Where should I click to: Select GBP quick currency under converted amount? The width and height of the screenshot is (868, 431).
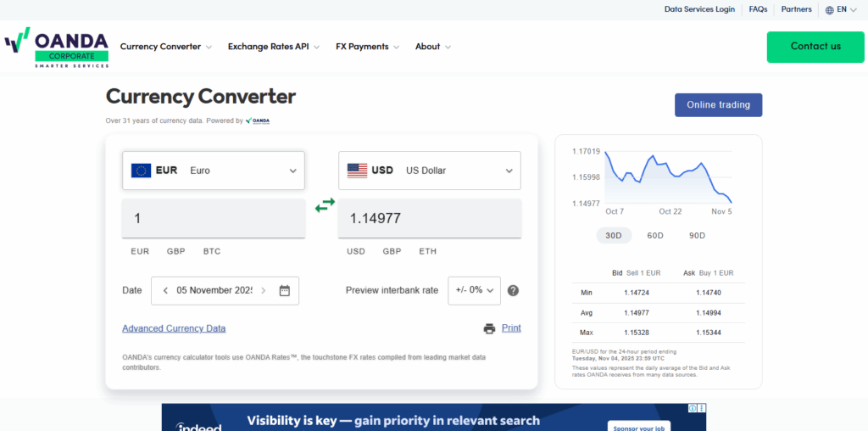coord(392,251)
